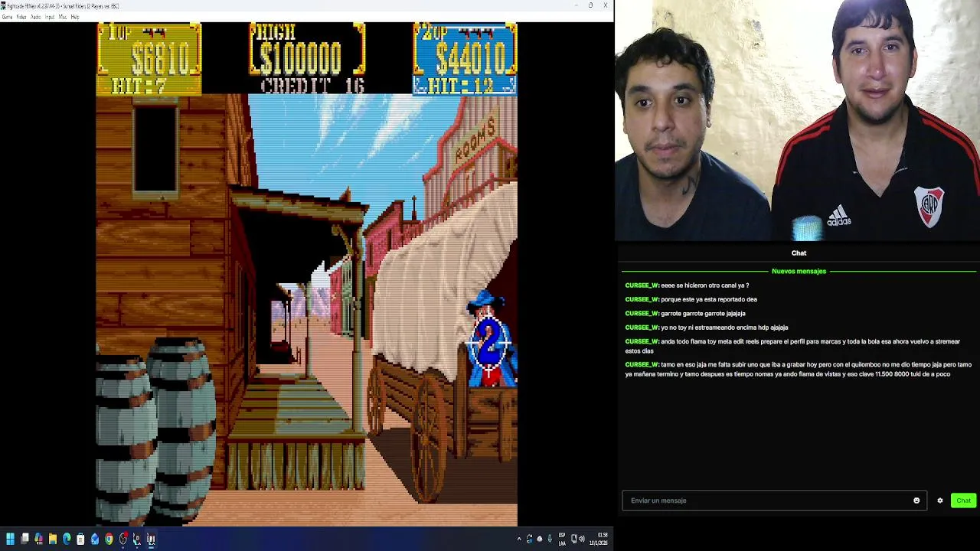Image resolution: width=980 pixels, height=551 pixels.
Task: Open the emoji picker in message box
Action: coord(916,500)
